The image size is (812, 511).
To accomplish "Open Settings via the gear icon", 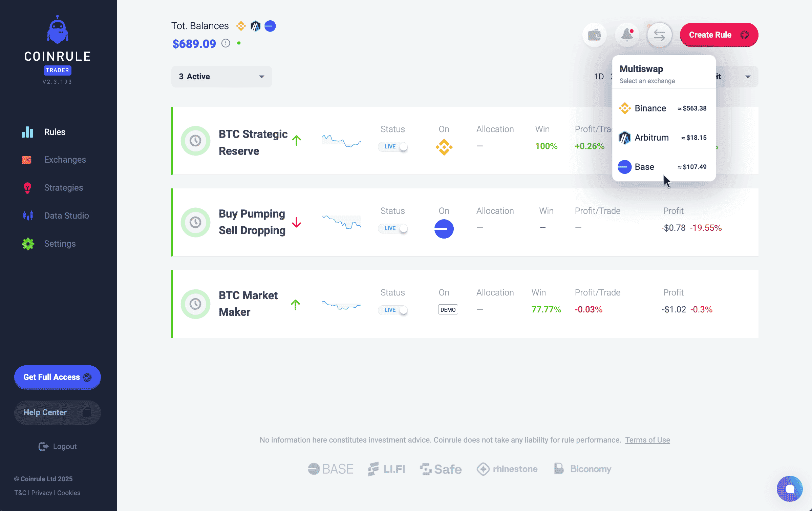I will coord(27,244).
